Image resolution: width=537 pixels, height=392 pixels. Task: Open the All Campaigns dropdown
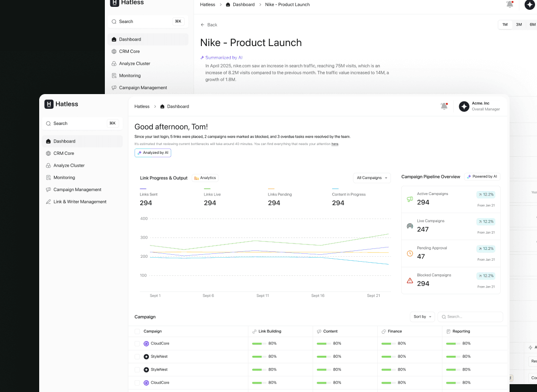(372, 178)
